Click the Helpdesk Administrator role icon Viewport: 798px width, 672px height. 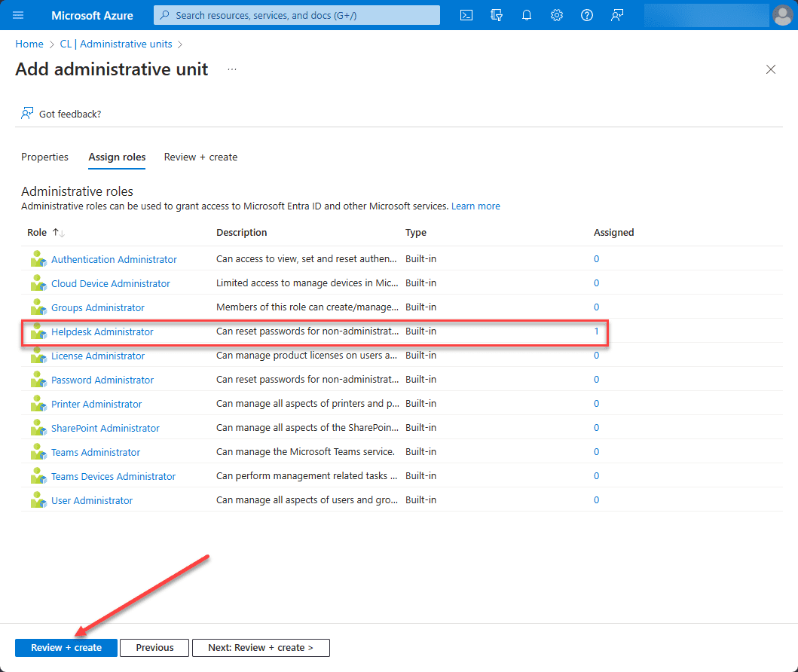tap(38, 331)
